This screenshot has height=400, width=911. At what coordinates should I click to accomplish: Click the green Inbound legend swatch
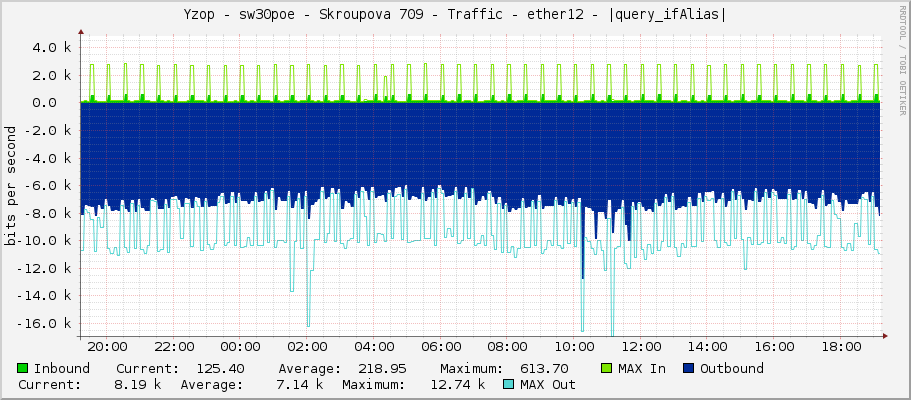[23, 368]
